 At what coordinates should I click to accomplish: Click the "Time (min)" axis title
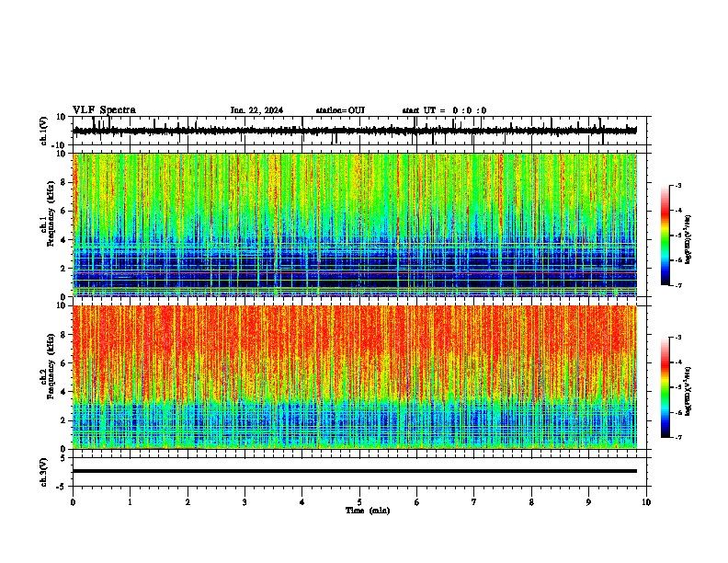coord(368,511)
